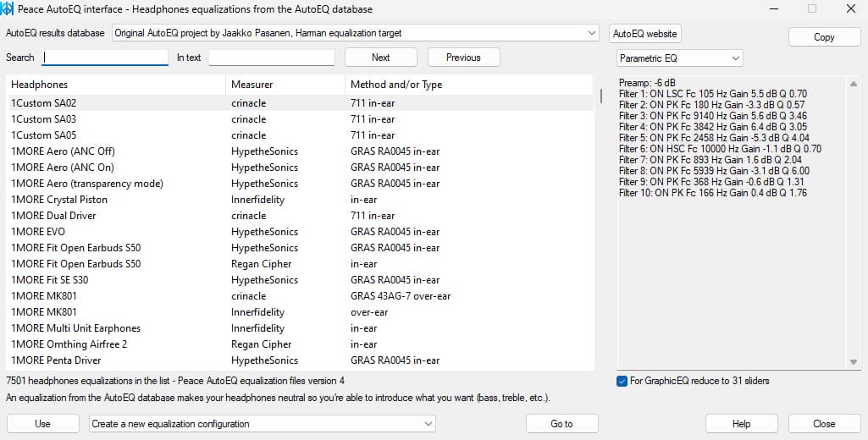Select 1MORE Crystal Piston in the list

click(x=59, y=200)
